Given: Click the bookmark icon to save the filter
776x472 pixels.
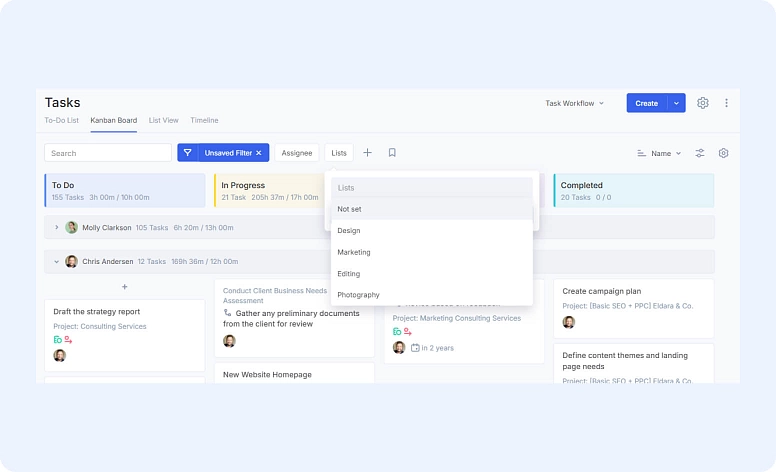Looking at the screenshot, I should coord(392,153).
